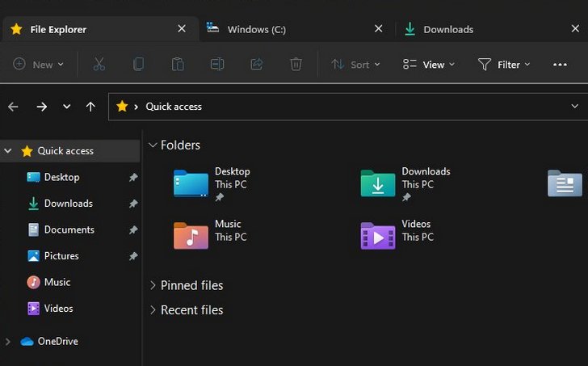Image resolution: width=588 pixels, height=366 pixels.
Task: Click the Cut scissors icon in toolbar
Action: 99,64
